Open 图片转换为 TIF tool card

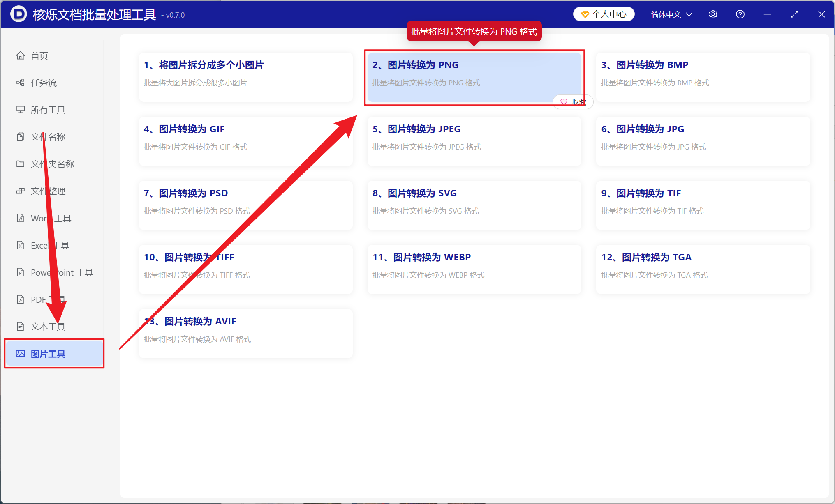[x=703, y=205]
